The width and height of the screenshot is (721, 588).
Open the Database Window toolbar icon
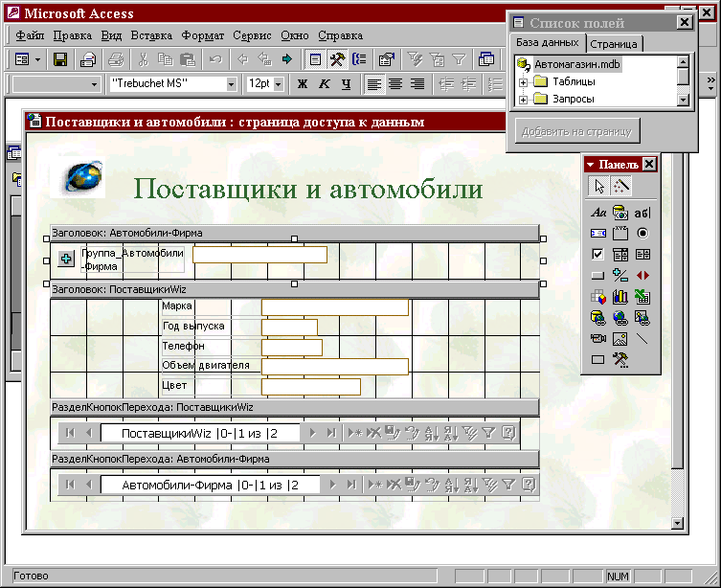pyautogui.click(x=486, y=59)
